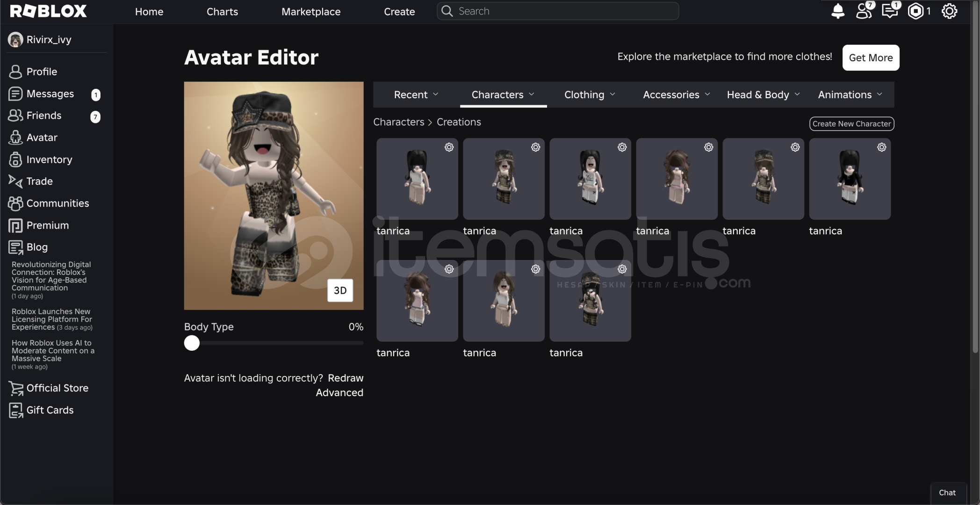Click the Messages unread badge 1
The height and width of the screenshot is (505, 980).
click(x=95, y=95)
